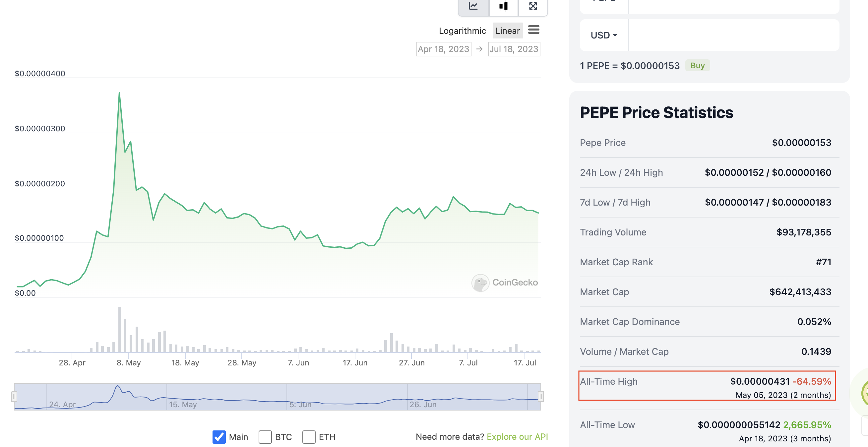
Task: Open the Apr 18, 2023 start date picker
Action: click(x=443, y=49)
